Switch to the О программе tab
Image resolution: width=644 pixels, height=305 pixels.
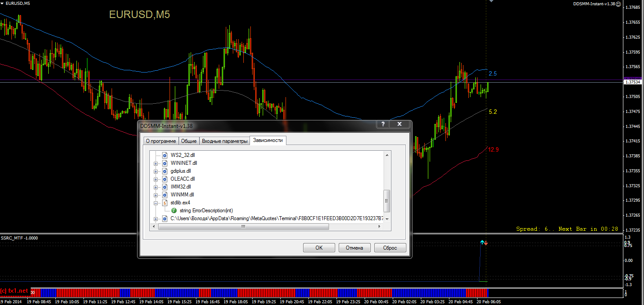click(161, 141)
